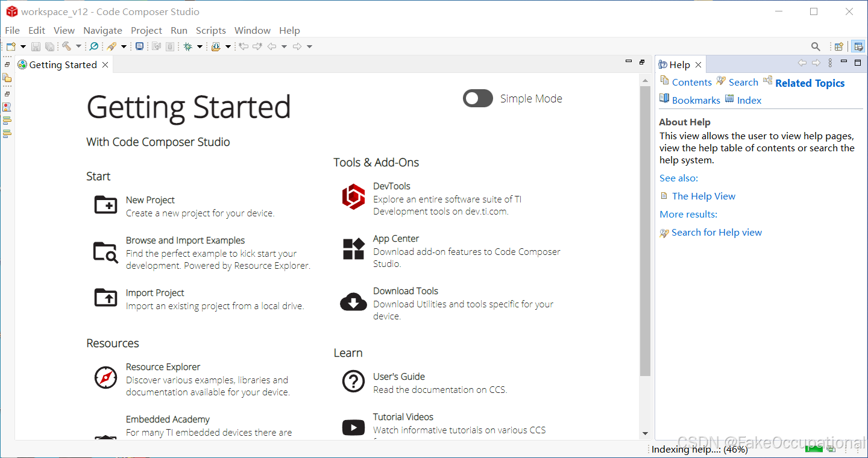Click the Flash load program icon
Image resolution: width=868 pixels, height=458 pixels.
point(216,46)
